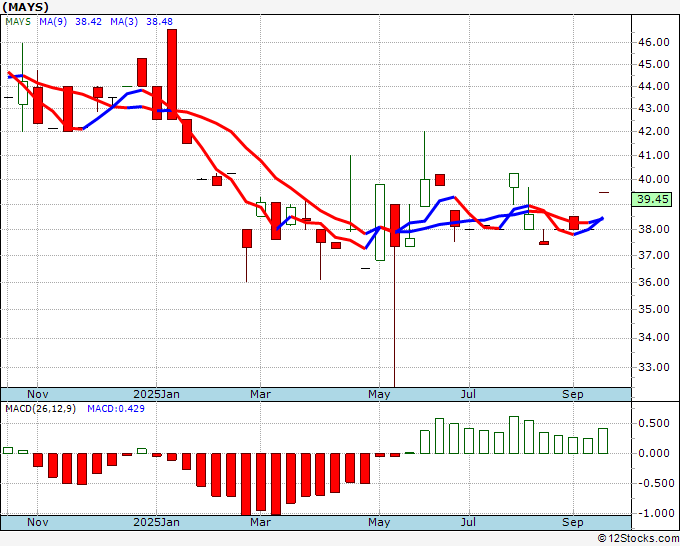Viewport: 680px width, 546px height.
Task: Click the 2025Jan label on MACD axis
Action: (157, 522)
